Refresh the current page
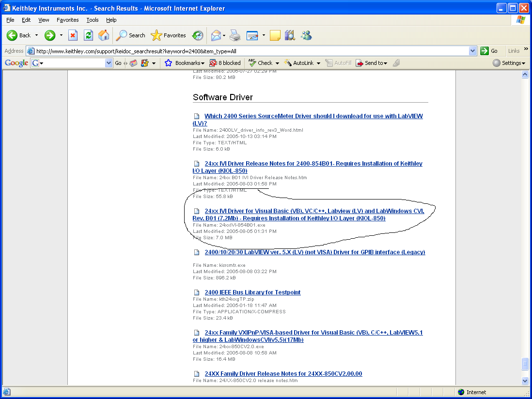 (x=88, y=35)
